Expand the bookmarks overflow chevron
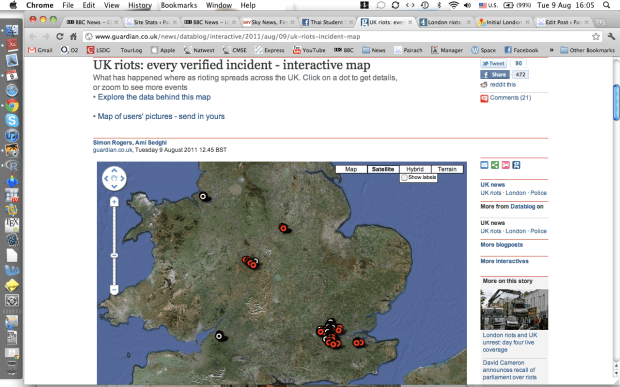620x387 pixels. [551, 50]
